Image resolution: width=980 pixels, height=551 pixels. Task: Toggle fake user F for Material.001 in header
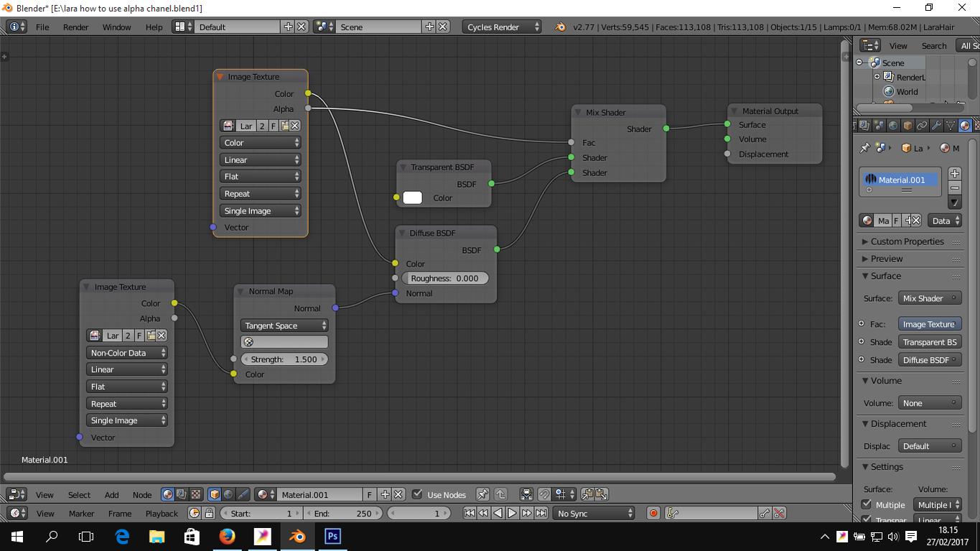pyautogui.click(x=370, y=494)
